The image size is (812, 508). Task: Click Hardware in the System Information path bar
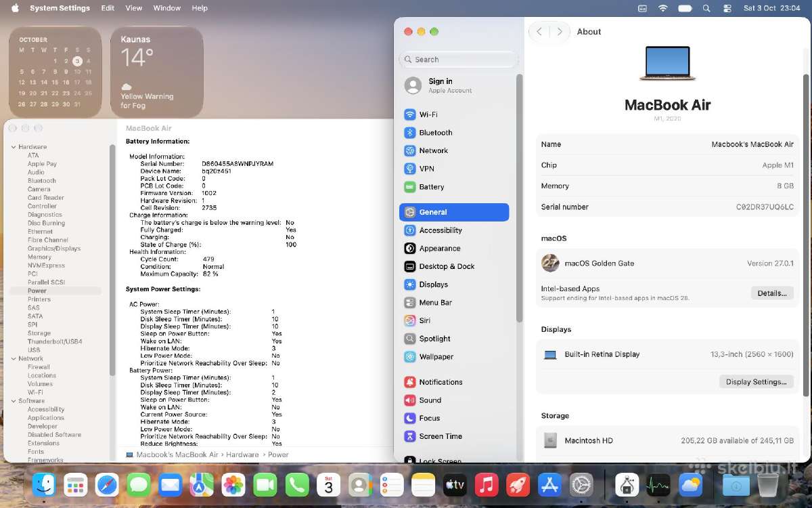click(x=242, y=455)
